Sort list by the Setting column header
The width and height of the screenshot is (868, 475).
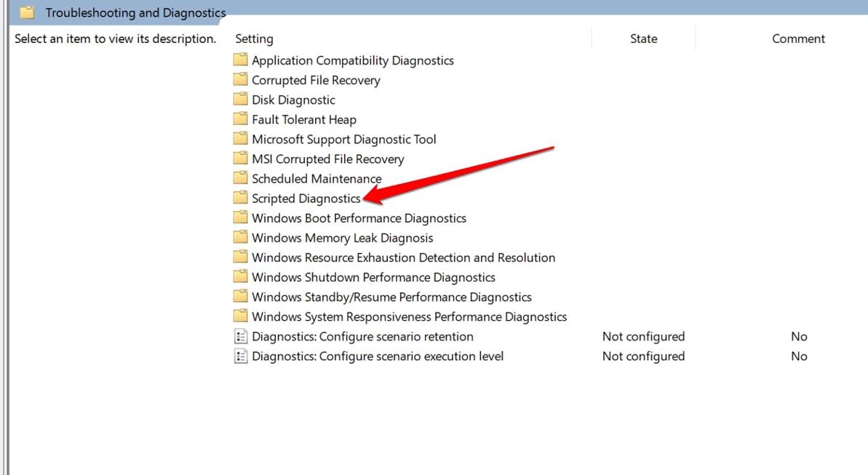254,39
